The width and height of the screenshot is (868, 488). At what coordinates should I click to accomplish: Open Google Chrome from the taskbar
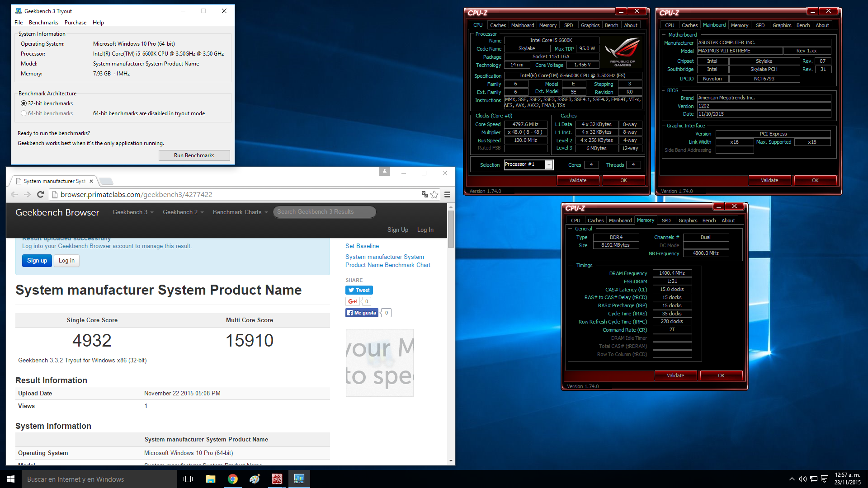(232, 479)
